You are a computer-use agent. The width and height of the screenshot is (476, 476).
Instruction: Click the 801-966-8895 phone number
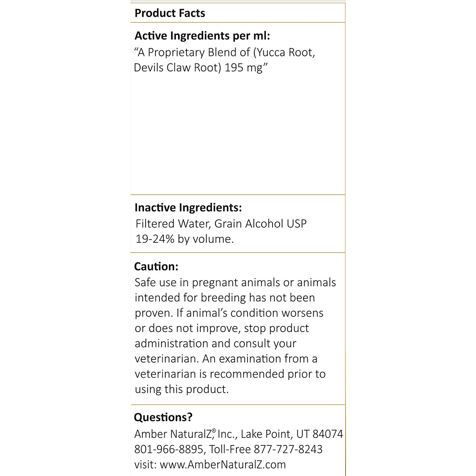click(x=169, y=449)
